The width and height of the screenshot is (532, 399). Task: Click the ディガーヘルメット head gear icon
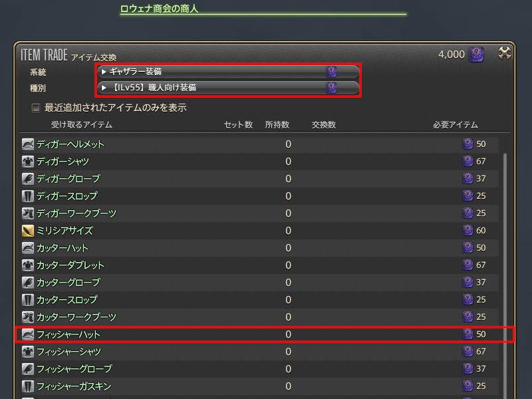pos(28,144)
